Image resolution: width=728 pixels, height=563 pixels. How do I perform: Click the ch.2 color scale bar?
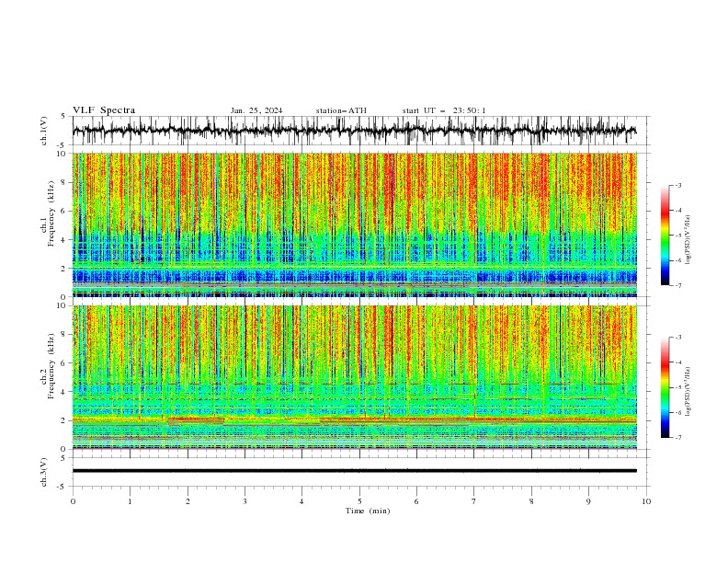click(x=665, y=387)
